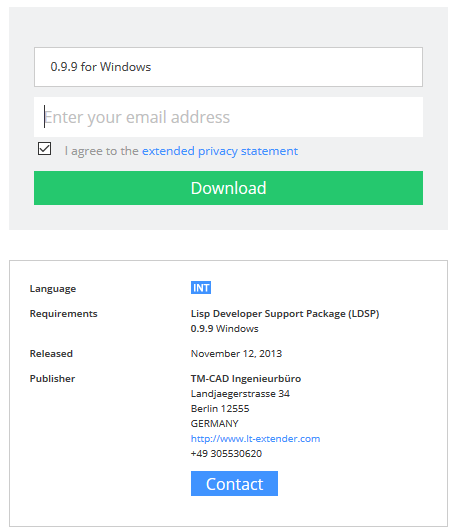Click the "I agree to the" label text

tap(102, 151)
